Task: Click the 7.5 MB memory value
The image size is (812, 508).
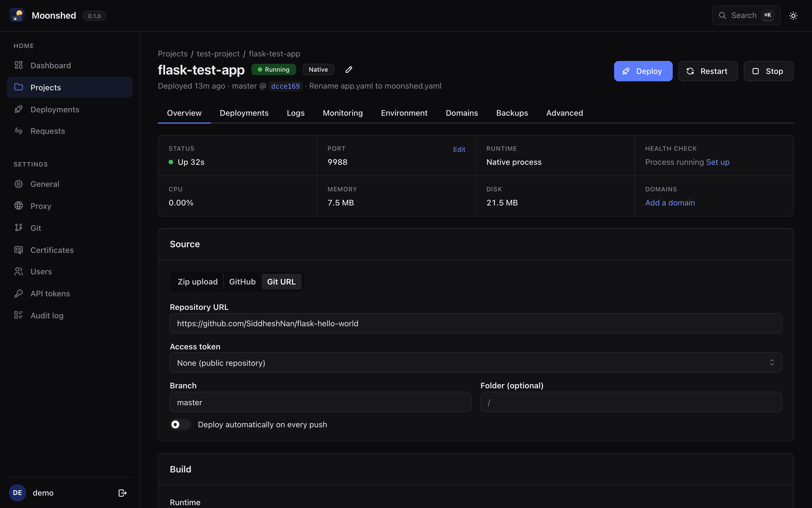Action: coord(341,203)
